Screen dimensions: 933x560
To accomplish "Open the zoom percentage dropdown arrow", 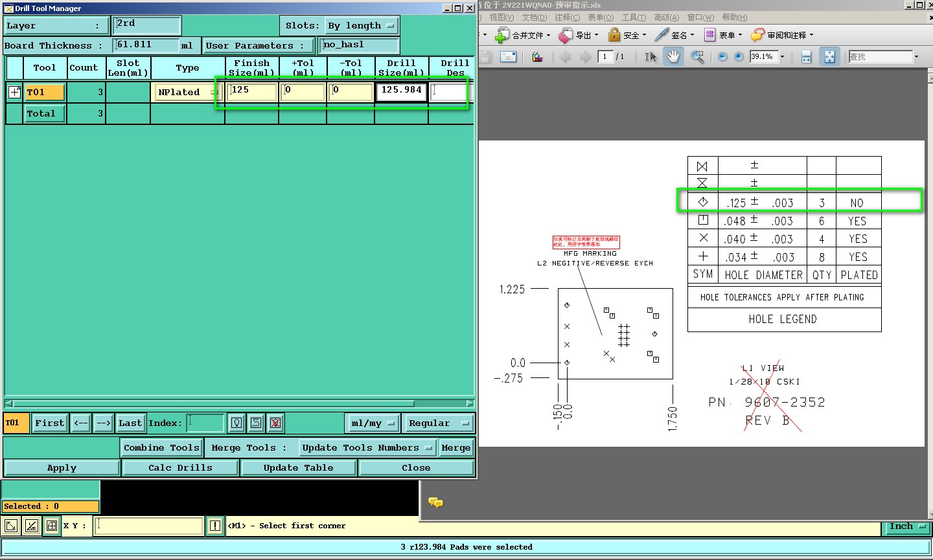I will tap(782, 57).
